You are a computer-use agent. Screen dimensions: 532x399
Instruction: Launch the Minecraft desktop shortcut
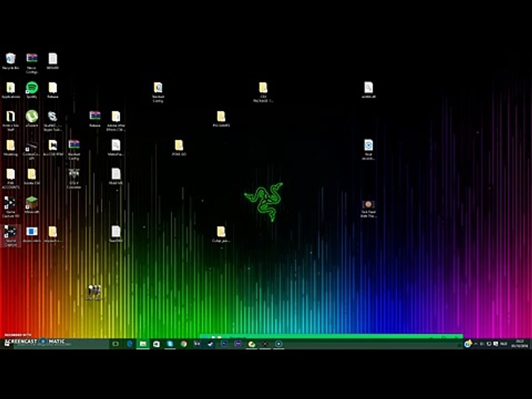tap(32, 205)
